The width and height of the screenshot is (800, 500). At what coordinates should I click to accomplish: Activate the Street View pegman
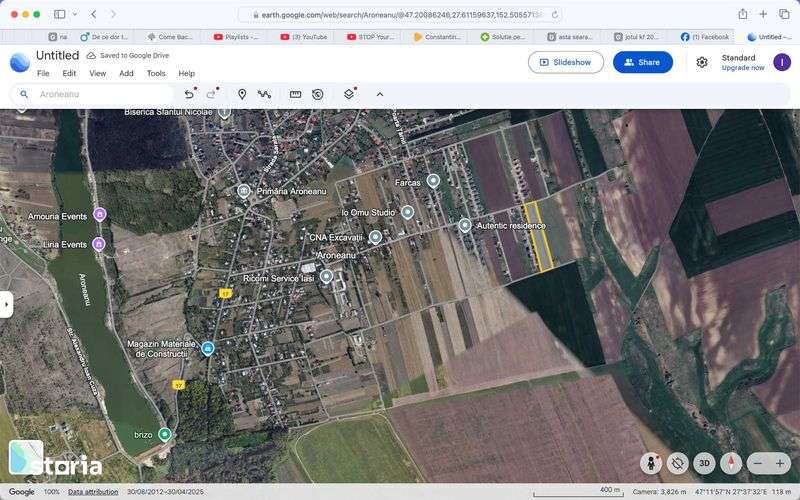651,463
